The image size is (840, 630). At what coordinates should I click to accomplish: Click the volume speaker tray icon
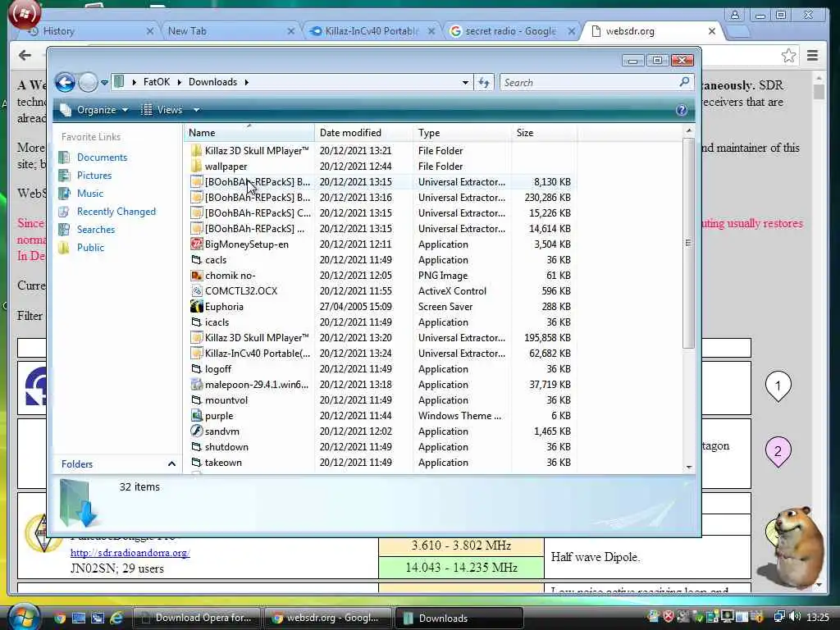point(795,617)
